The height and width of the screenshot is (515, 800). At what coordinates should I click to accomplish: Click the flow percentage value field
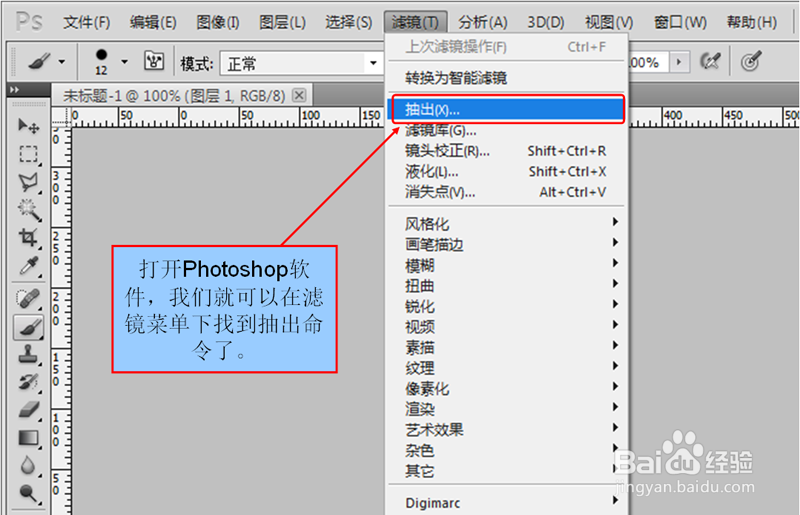[647, 62]
